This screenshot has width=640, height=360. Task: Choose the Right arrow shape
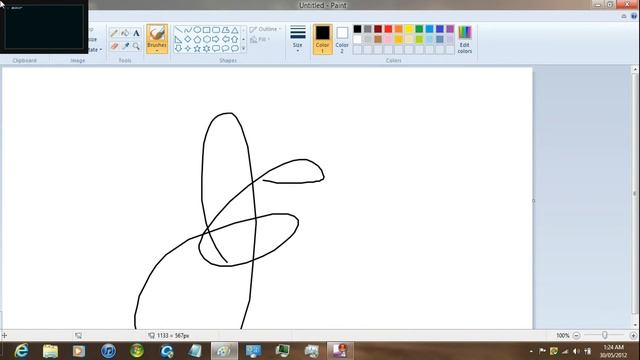click(x=216, y=40)
